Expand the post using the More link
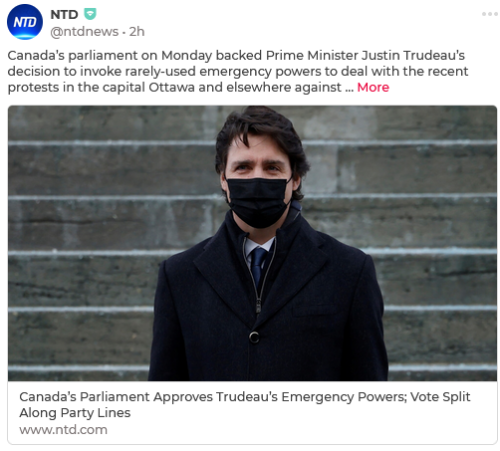Screen dimensions: 500x451 [x=373, y=87]
